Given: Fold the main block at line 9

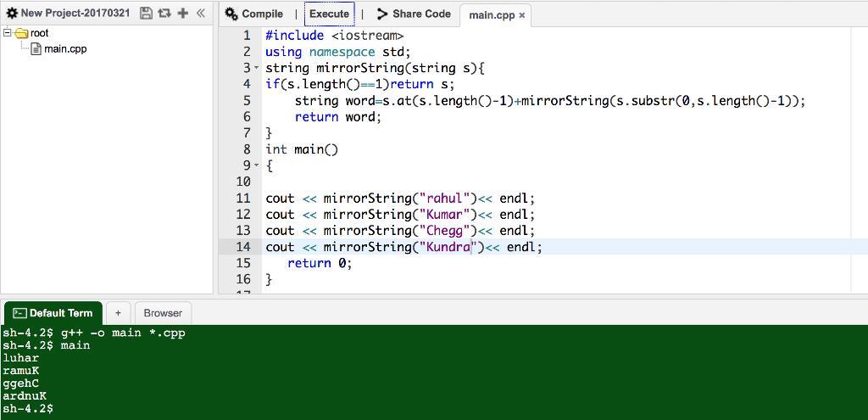Looking at the screenshot, I should [256, 165].
